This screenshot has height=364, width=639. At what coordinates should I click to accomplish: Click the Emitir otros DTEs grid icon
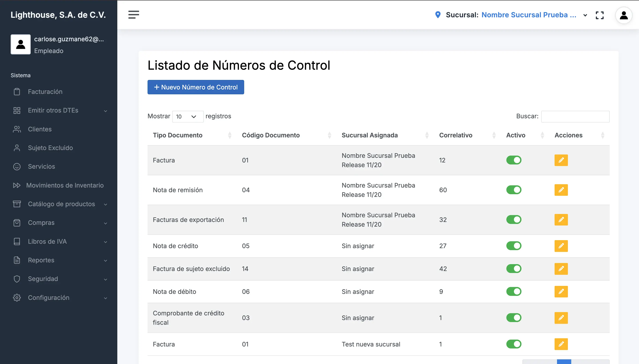tap(17, 110)
